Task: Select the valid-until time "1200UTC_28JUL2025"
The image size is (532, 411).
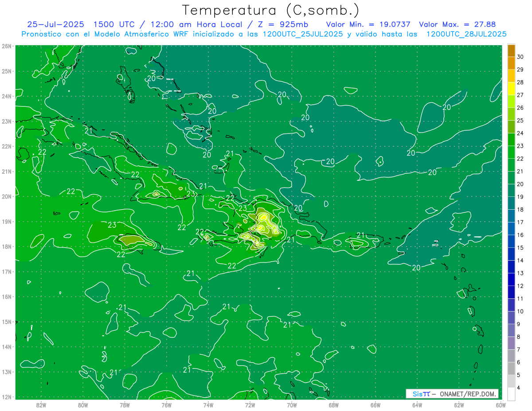Action: point(466,34)
